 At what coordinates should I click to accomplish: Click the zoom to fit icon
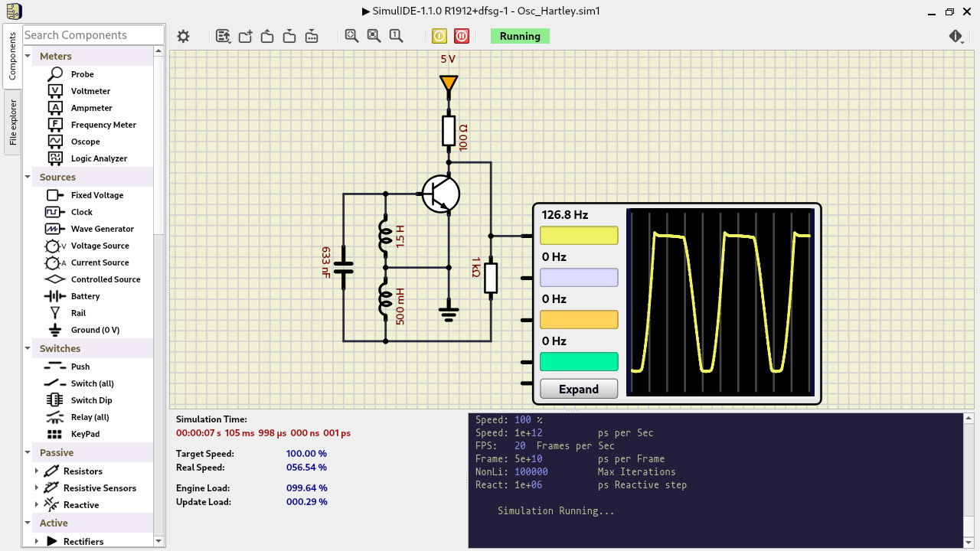[374, 36]
